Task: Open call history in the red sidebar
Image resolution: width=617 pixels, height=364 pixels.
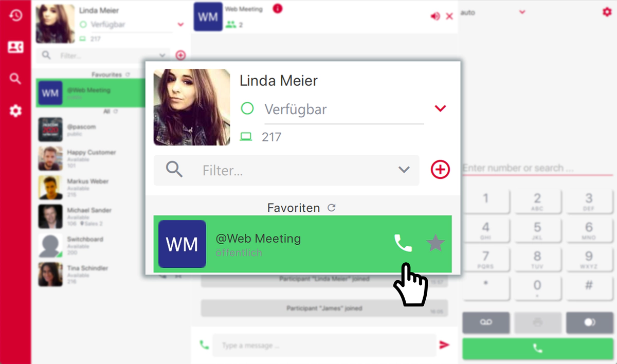Action: tap(15, 15)
